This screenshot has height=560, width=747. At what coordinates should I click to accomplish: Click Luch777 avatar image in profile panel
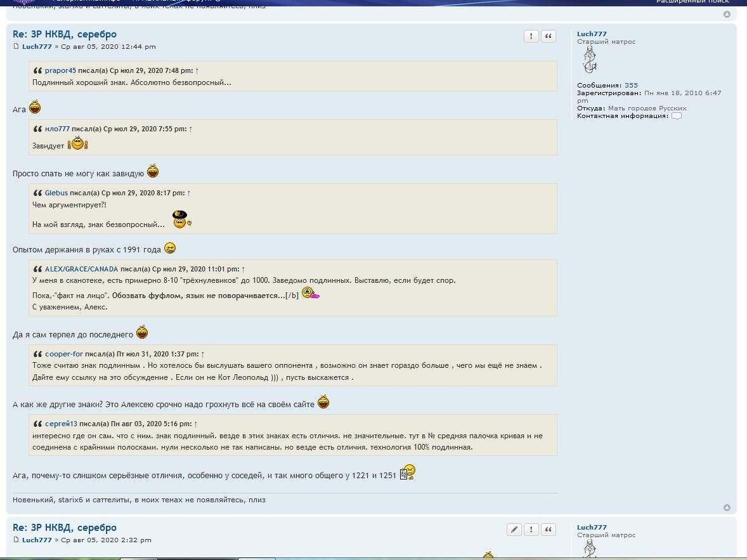(x=590, y=62)
